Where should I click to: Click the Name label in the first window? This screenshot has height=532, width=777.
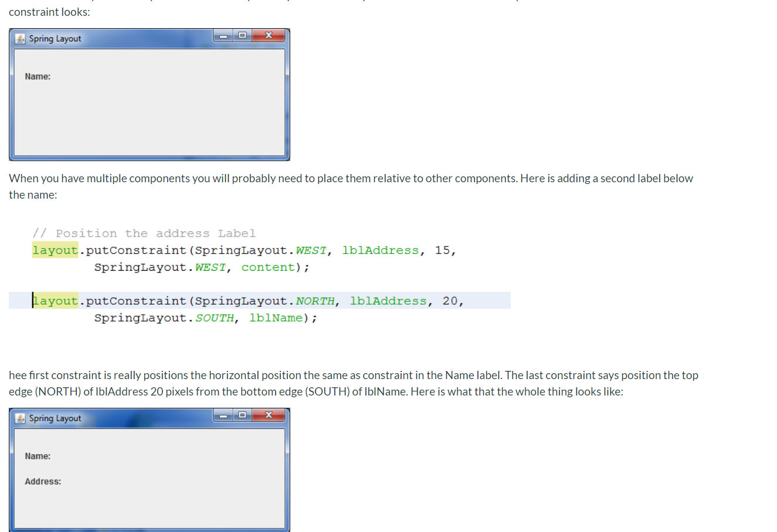[x=38, y=76]
